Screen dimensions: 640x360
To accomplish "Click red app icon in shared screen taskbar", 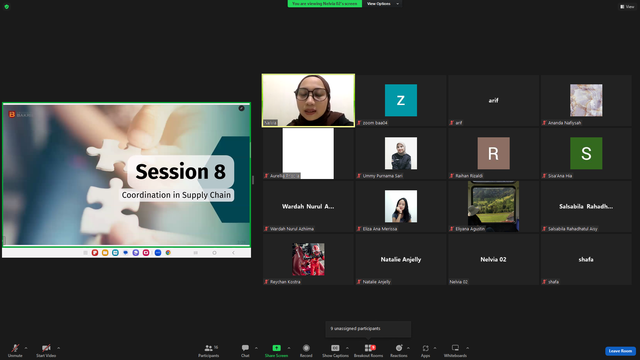I will 95,253.
